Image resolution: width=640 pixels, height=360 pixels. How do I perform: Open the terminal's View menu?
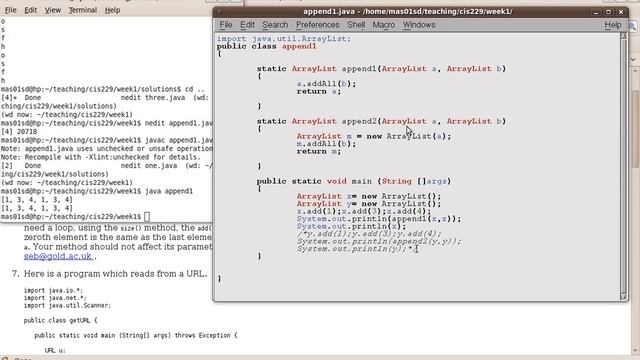[53, 10]
